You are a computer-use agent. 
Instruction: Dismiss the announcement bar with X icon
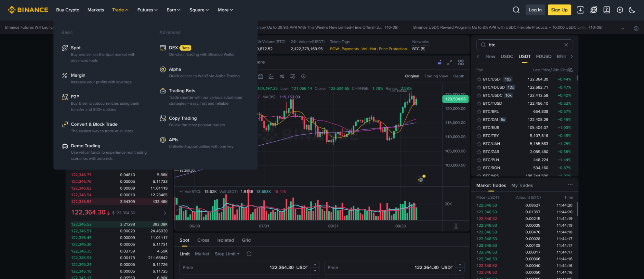coord(636,28)
